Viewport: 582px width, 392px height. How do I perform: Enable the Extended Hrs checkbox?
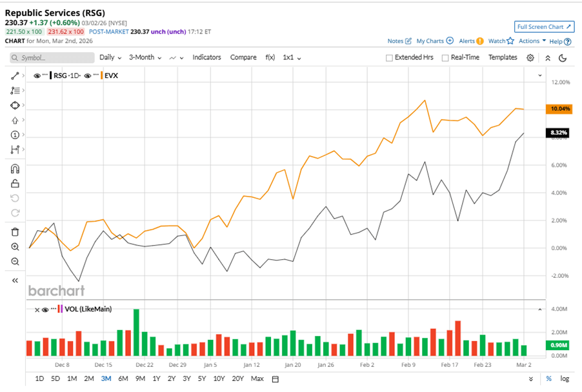[389, 57]
